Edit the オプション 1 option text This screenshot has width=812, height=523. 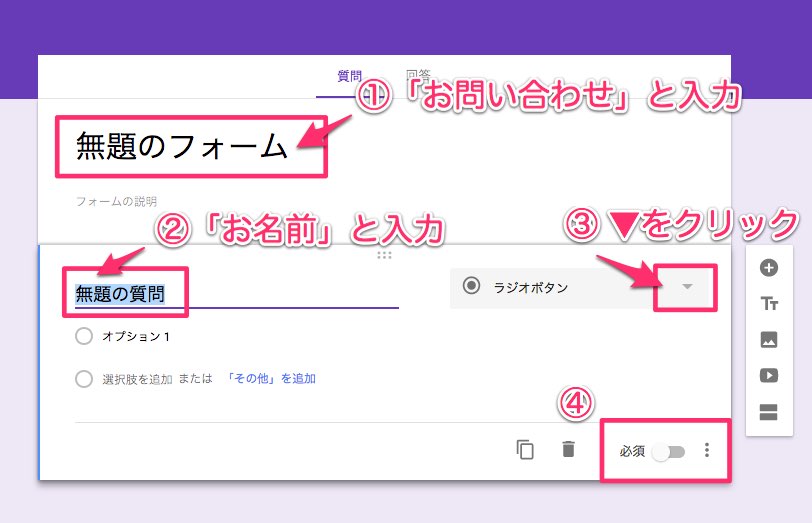(136, 336)
